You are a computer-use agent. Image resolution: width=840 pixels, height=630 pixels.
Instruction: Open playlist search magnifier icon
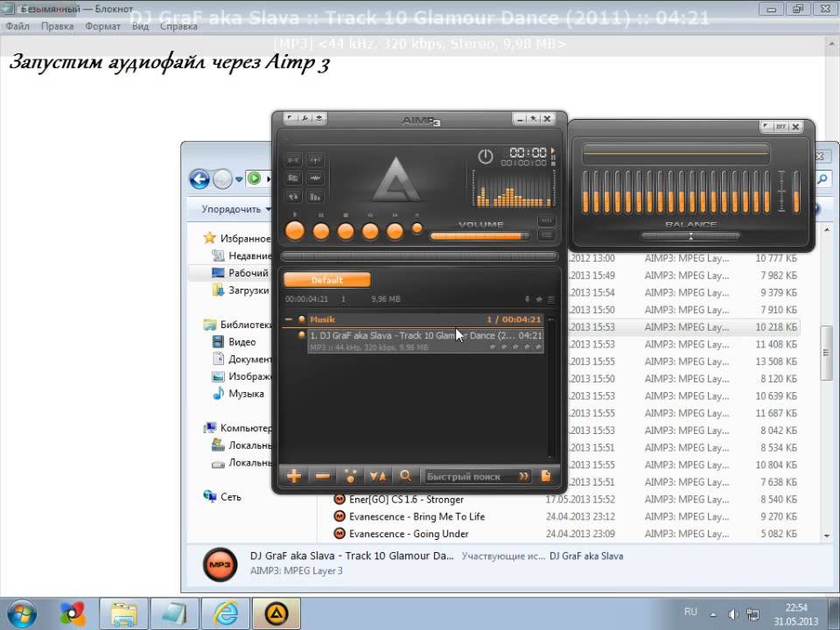(405, 476)
